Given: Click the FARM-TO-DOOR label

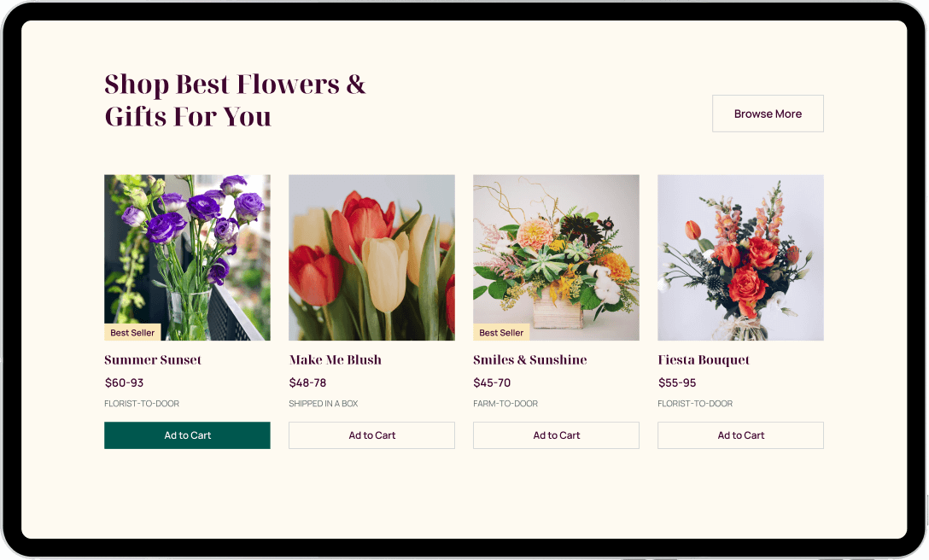Looking at the screenshot, I should point(505,404).
